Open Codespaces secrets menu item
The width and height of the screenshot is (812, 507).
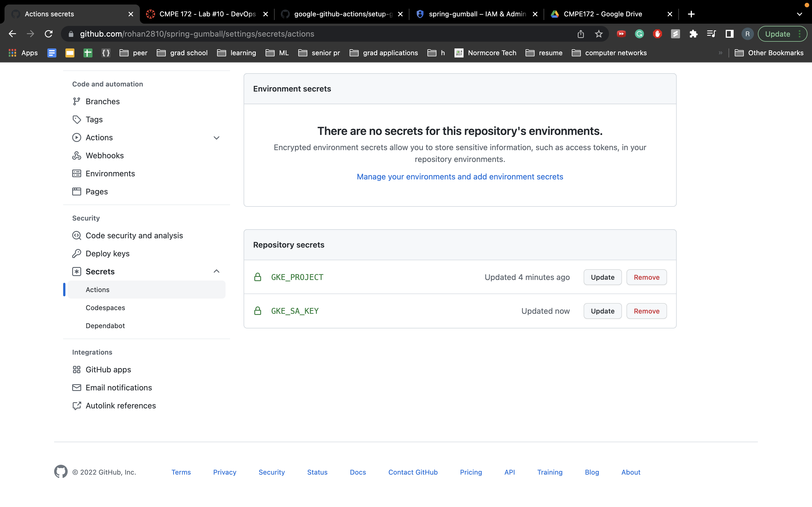tap(105, 308)
